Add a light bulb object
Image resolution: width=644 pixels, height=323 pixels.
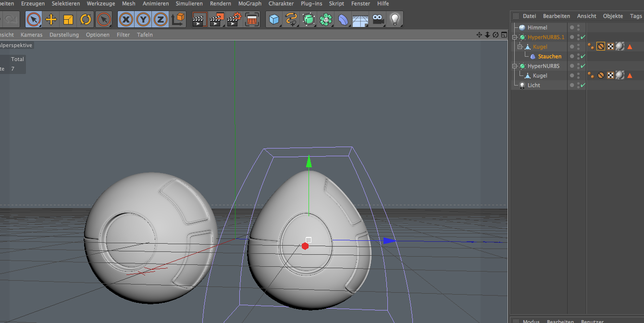[x=395, y=19]
